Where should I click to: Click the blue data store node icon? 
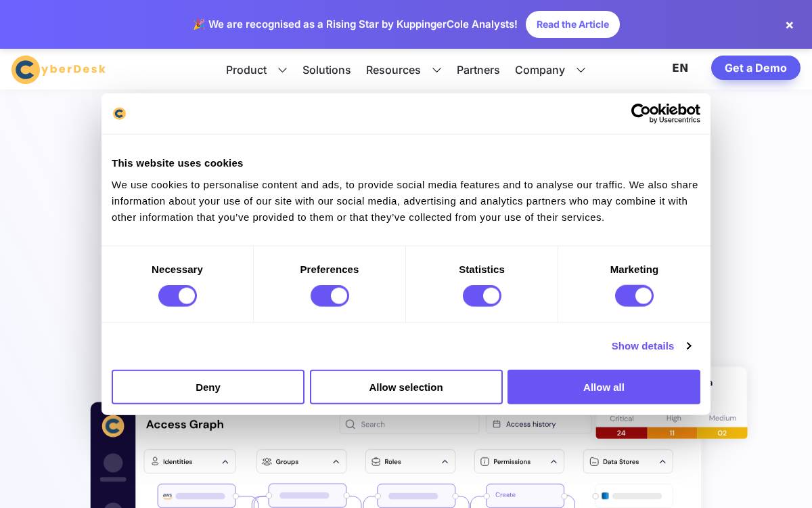605,496
